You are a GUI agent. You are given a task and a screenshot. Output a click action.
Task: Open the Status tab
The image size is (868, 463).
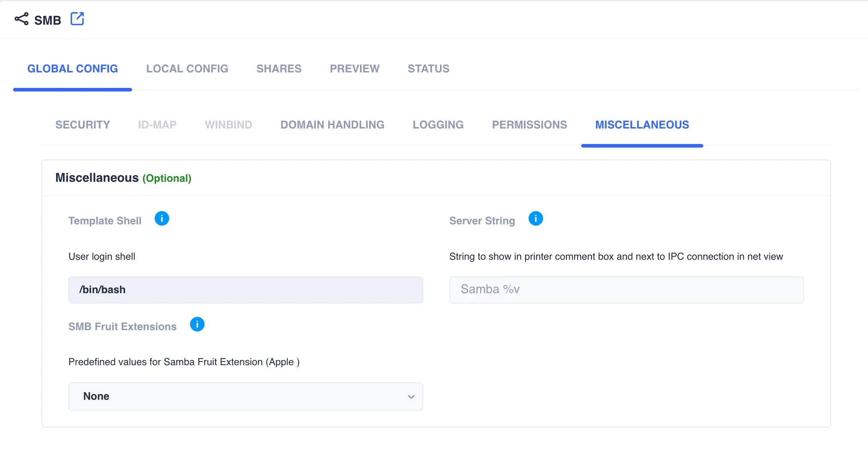[x=428, y=68]
